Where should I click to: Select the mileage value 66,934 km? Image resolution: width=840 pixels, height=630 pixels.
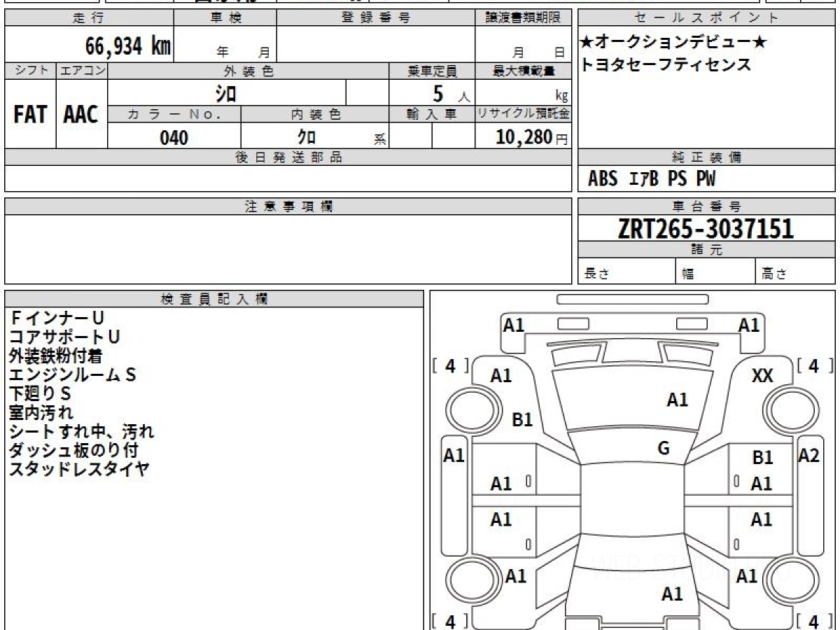click(128, 46)
